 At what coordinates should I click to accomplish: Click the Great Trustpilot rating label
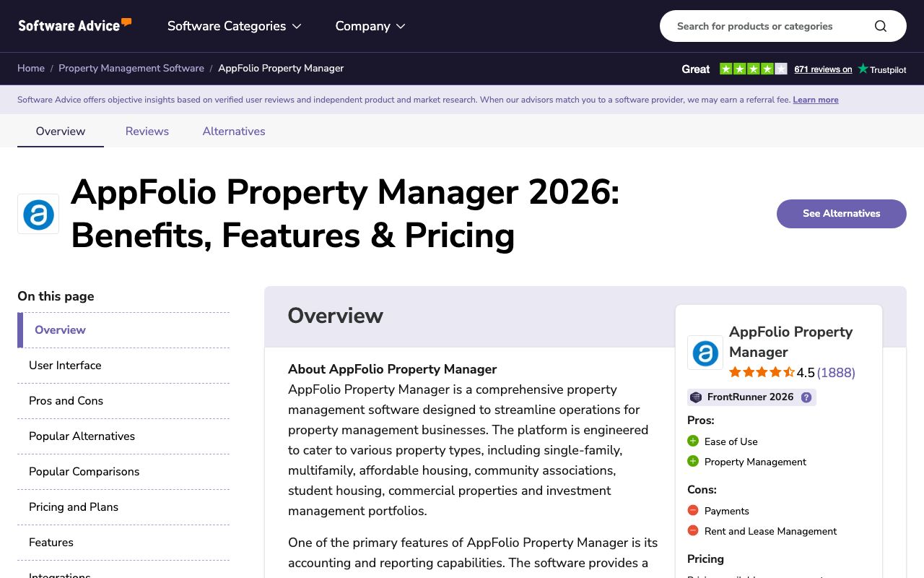tap(696, 69)
